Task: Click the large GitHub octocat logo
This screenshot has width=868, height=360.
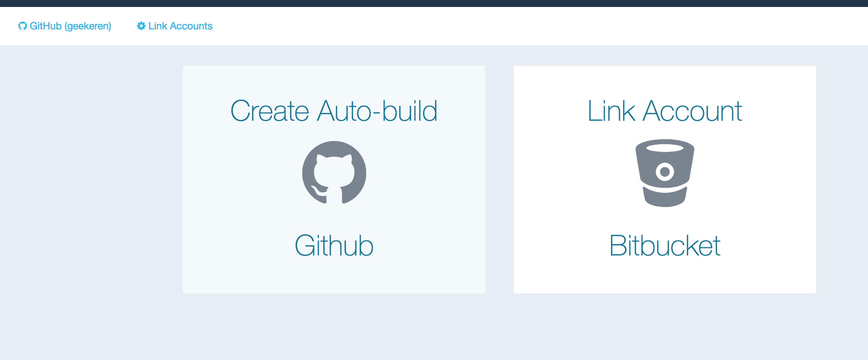Action: (x=334, y=173)
